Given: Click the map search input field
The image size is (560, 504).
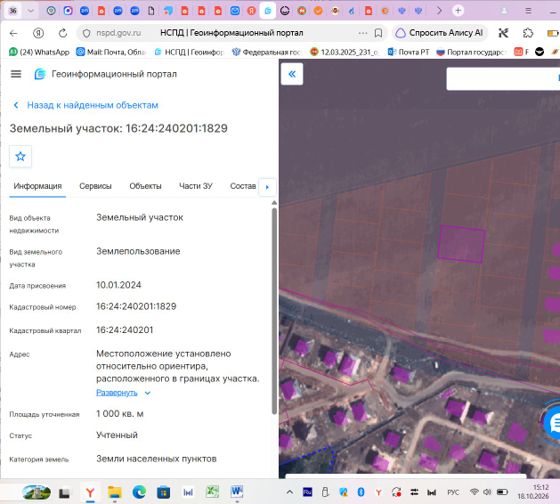Looking at the screenshot, I should click(503, 78).
